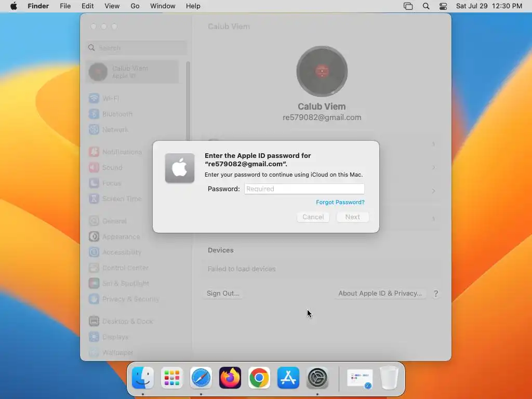Open the Go menu

point(135,6)
